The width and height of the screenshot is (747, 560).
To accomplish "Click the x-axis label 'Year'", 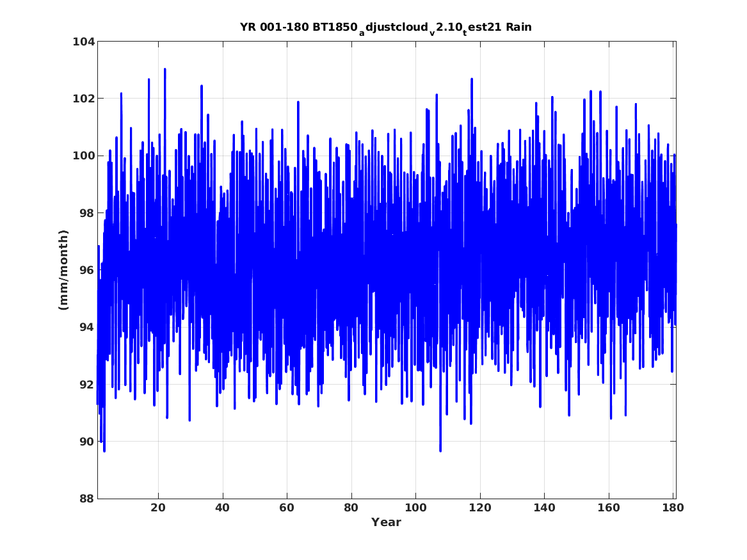I will (387, 522).
